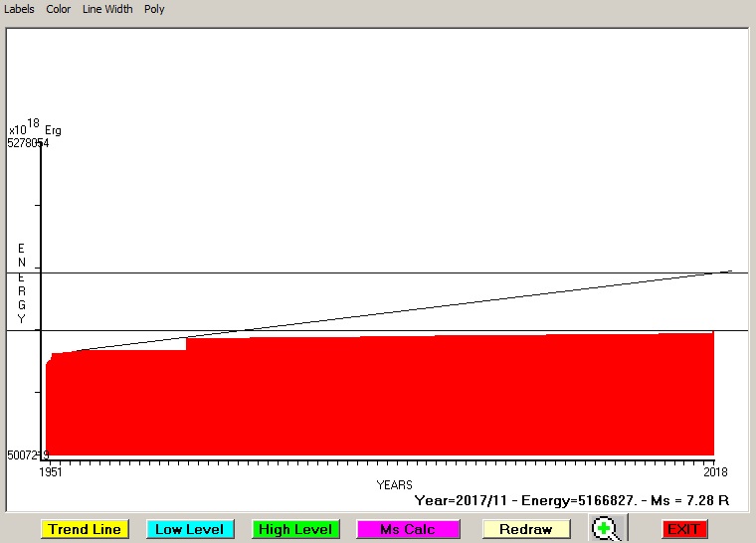Open the Line Width menu
756x543 pixels.
(107, 9)
